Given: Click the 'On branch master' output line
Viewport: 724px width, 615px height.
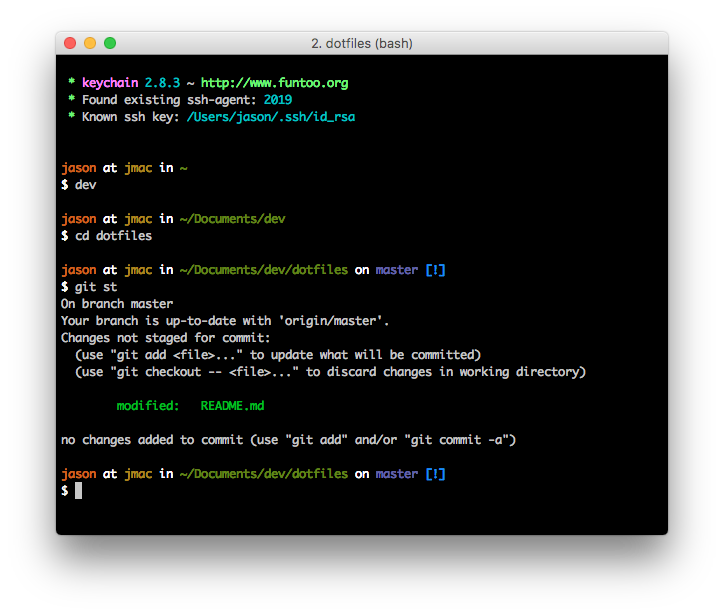Looking at the screenshot, I should pos(117,304).
